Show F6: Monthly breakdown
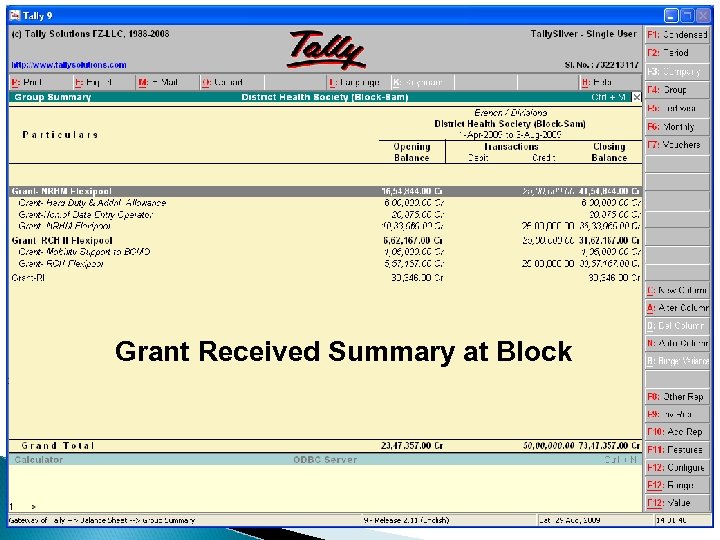Viewport: 720px width, 540px height. 677,127
